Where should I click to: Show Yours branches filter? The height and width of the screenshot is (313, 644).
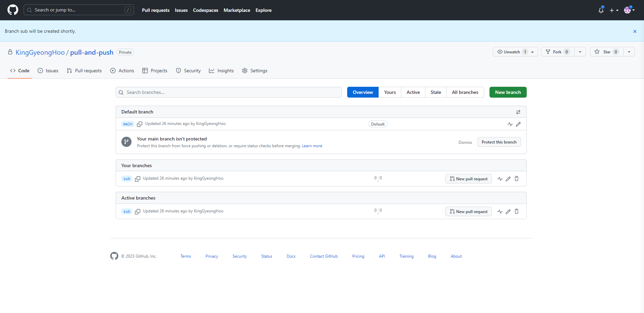(x=390, y=92)
